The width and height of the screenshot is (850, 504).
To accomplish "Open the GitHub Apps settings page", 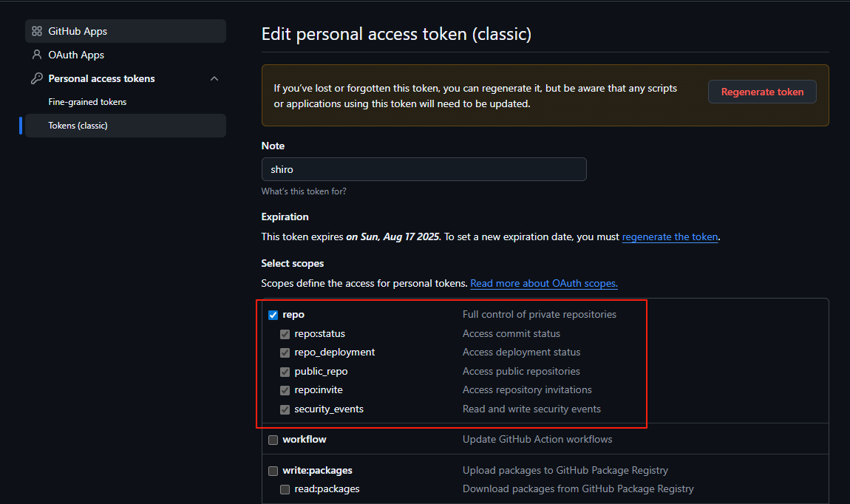I will (78, 32).
